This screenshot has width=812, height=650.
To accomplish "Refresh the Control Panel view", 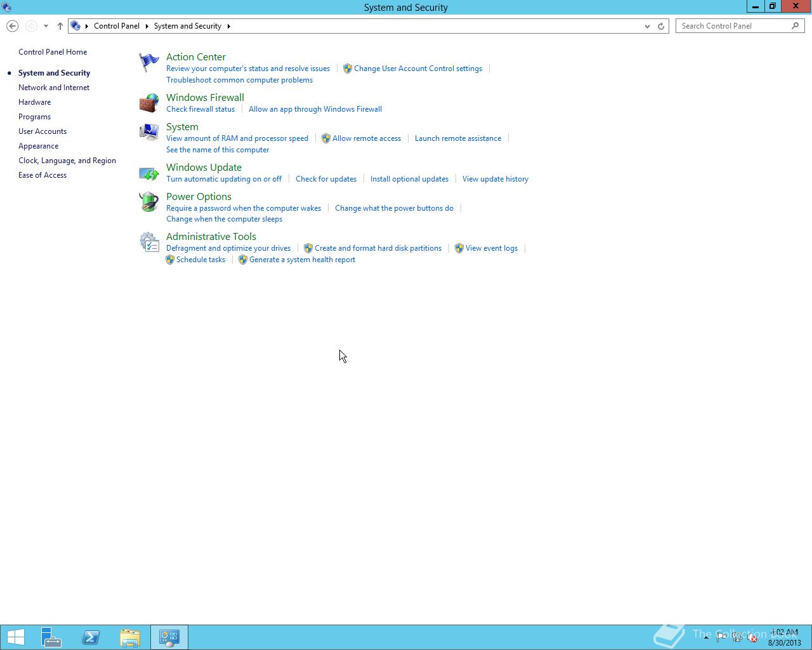I will click(661, 26).
